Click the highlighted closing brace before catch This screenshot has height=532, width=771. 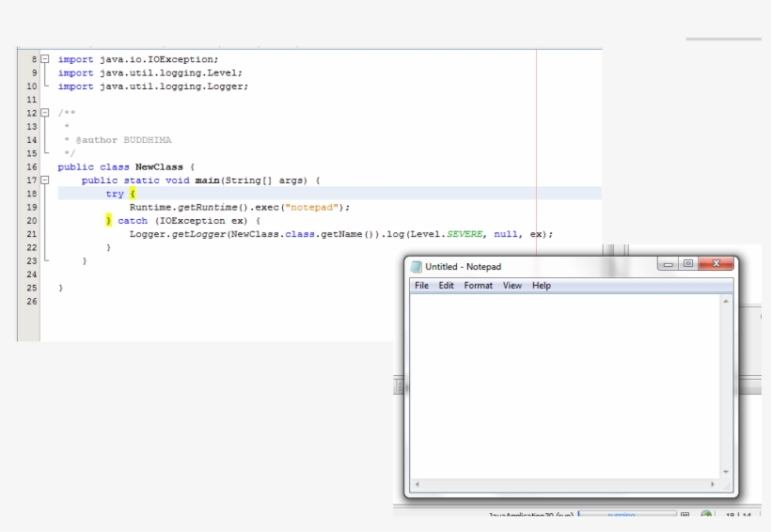[109, 220]
